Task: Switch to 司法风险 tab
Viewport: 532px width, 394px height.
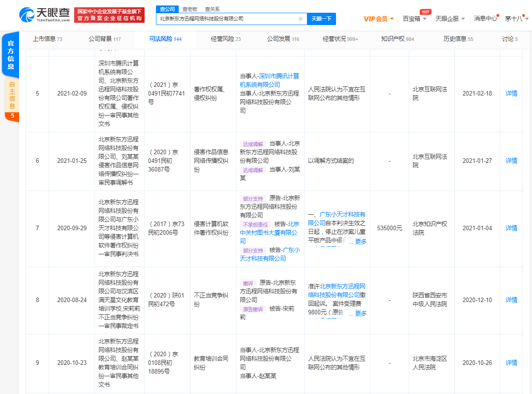Action: tap(165, 39)
